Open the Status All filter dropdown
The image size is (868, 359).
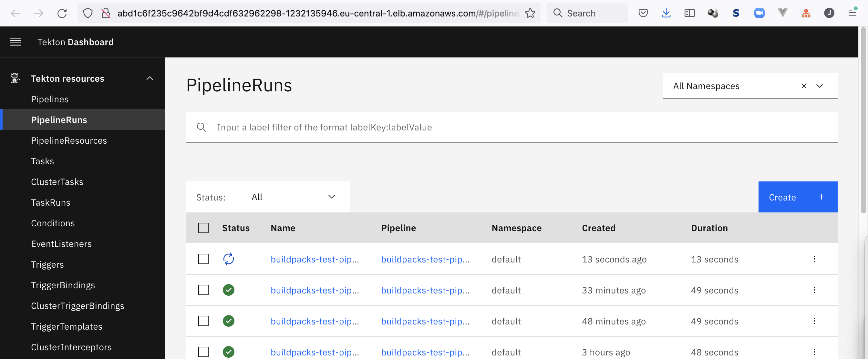tap(293, 197)
